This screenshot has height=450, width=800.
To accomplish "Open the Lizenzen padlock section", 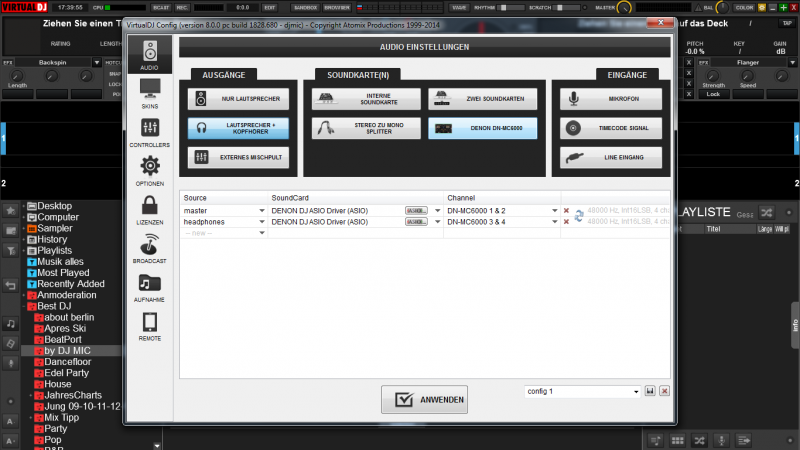I will tap(149, 210).
